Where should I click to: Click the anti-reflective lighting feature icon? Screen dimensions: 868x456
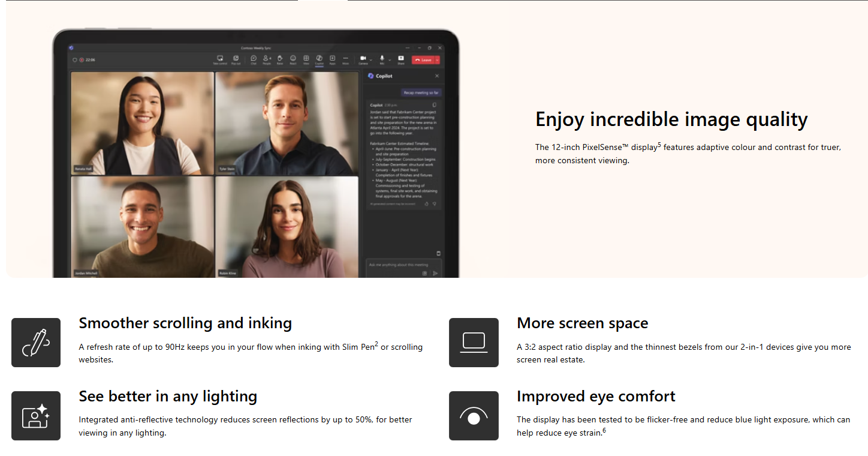36,416
